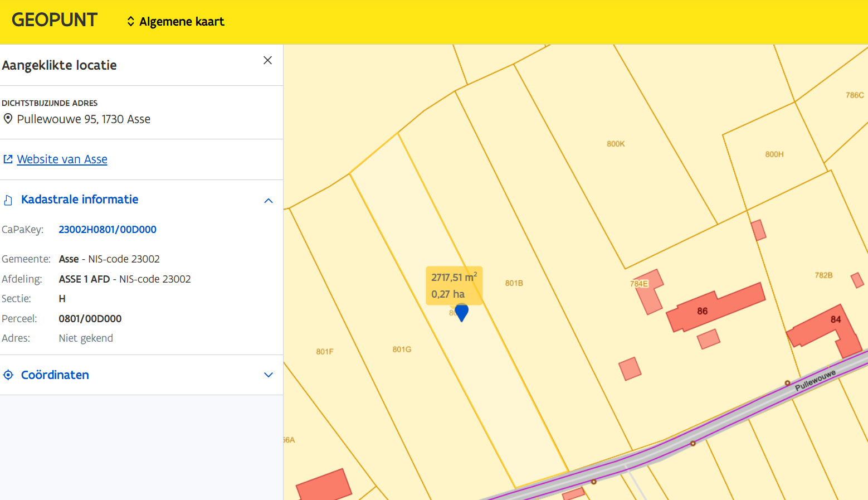The width and height of the screenshot is (868, 500).
Task: Open the CaPaKey 23002H0801/00D000 link
Action: click(108, 230)
